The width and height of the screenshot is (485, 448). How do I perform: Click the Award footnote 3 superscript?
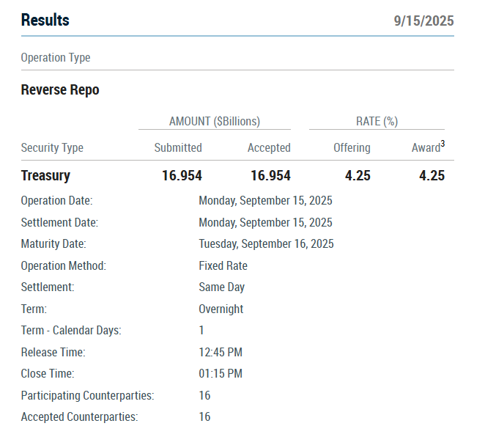(443, 144)
